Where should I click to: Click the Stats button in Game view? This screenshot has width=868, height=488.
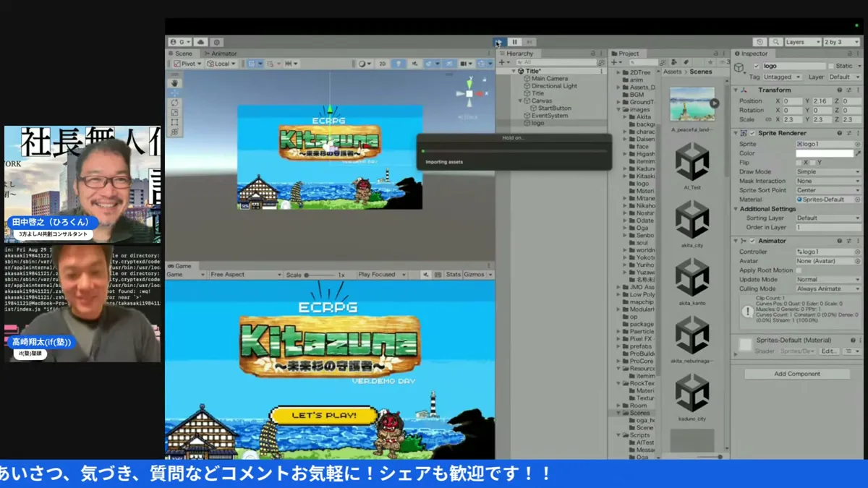coord(454,275)
